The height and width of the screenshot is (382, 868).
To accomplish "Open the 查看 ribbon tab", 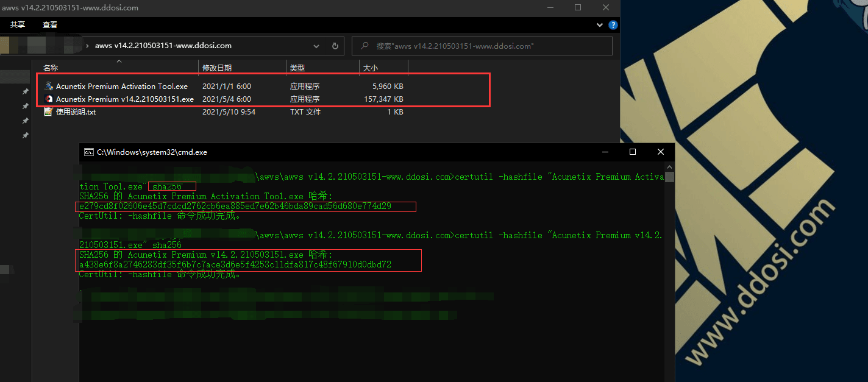I will [x=50, y=25].
